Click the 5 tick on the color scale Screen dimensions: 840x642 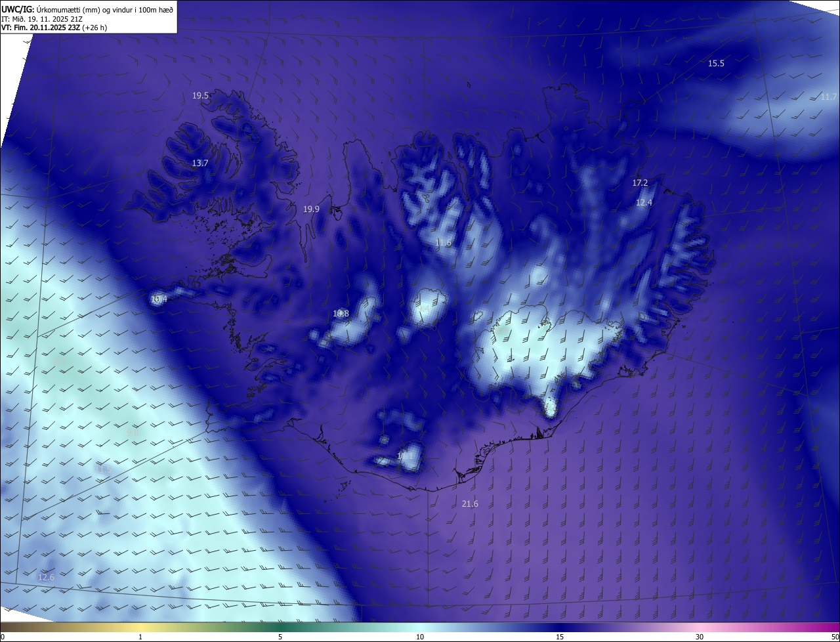[x=280, y=637]
